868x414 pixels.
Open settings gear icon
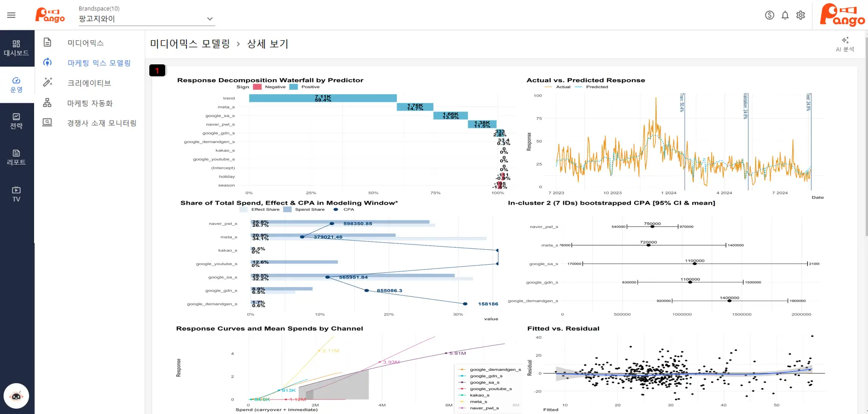(x=800, y=15)
